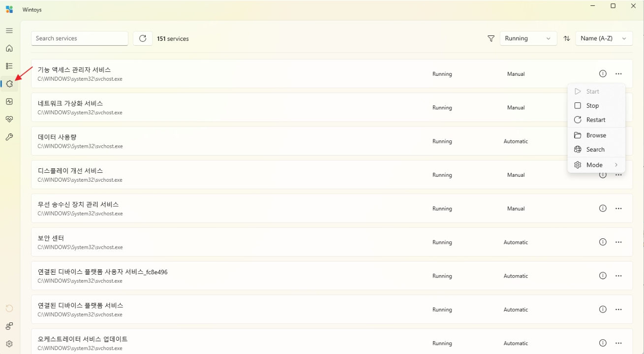Viewport: 644px width, 354px height.
Task: Open the Performance page in sidebar
Action: (x=9, y=101)
